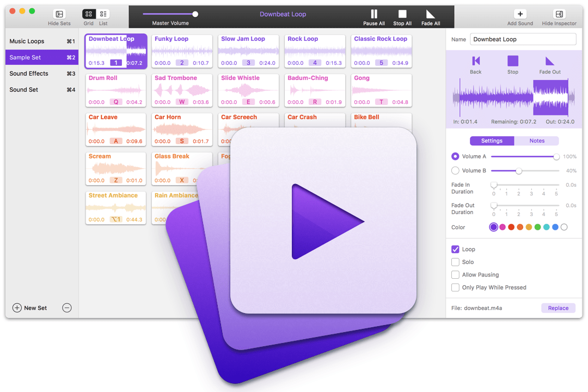Click the Back icon in inspector

coord(476,61)
